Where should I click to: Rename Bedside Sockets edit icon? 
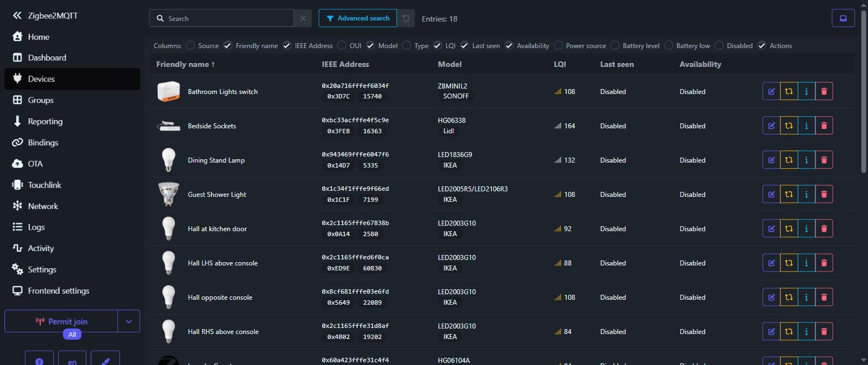click(x=771, y=126)
